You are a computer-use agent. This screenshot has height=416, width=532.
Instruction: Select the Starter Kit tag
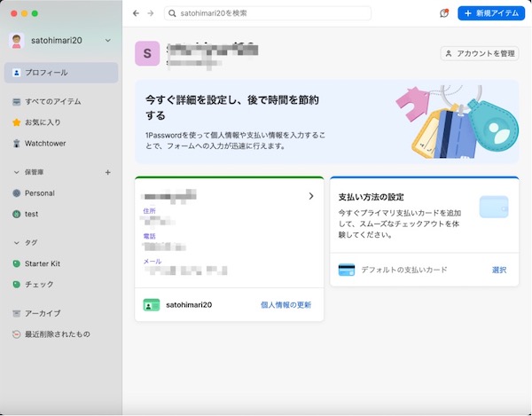tap(43, 263)
